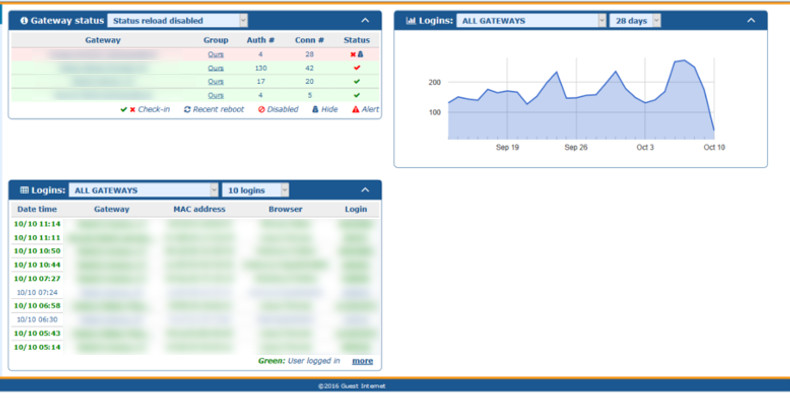Click the hide icon in first gateway row
Image resolution: width=790 pixels, height=406 pixels.
[x=360, y=54]
